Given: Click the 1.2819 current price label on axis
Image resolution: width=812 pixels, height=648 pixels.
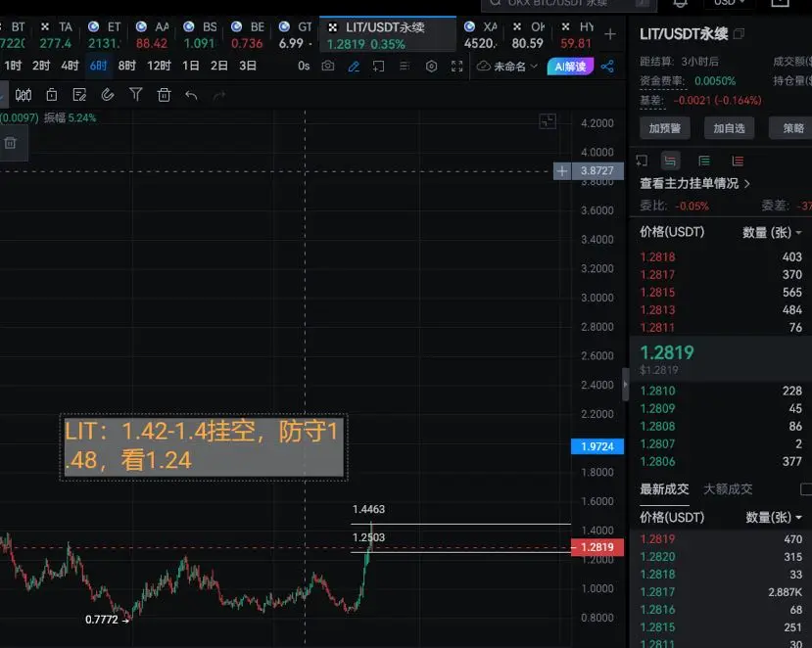Looking at the screenshot, I should click(597, 547).
